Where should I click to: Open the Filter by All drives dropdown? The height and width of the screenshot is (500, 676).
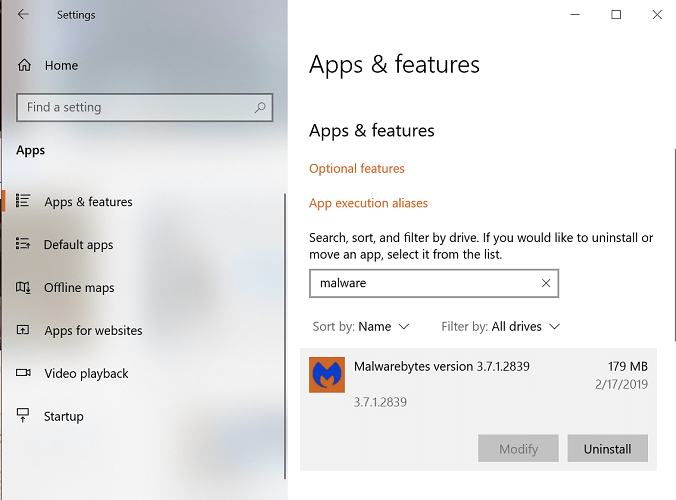pyautogui.click(x=500, y=327)
